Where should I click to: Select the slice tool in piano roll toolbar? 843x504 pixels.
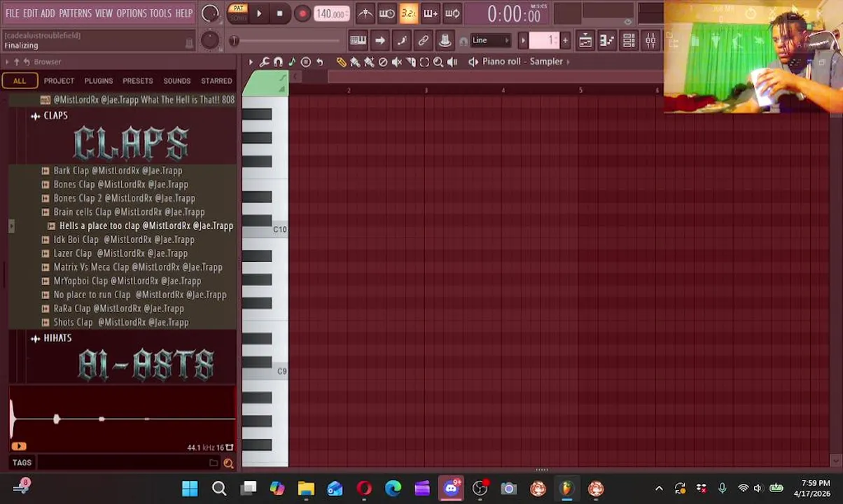411,62
